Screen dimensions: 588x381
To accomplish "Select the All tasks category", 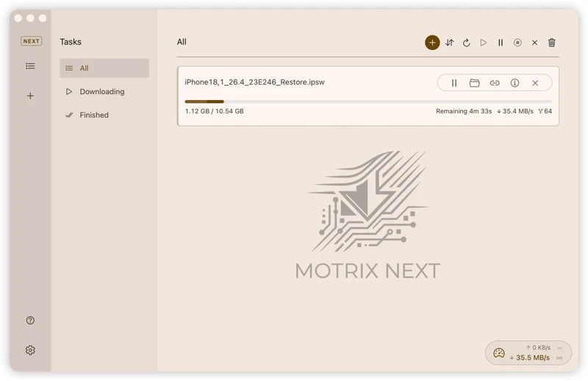I will point(104,68).
